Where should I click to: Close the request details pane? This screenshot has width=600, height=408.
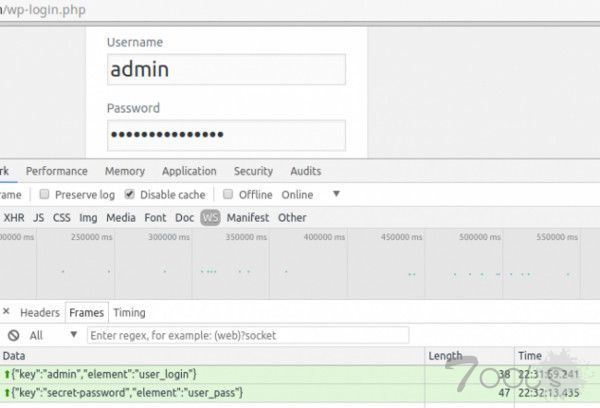pos(6,313)
